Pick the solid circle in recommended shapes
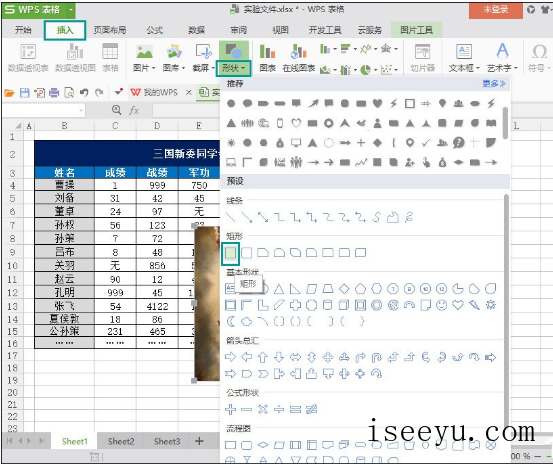Viewport: 553px width, 464px height. (x=231, y=103)
